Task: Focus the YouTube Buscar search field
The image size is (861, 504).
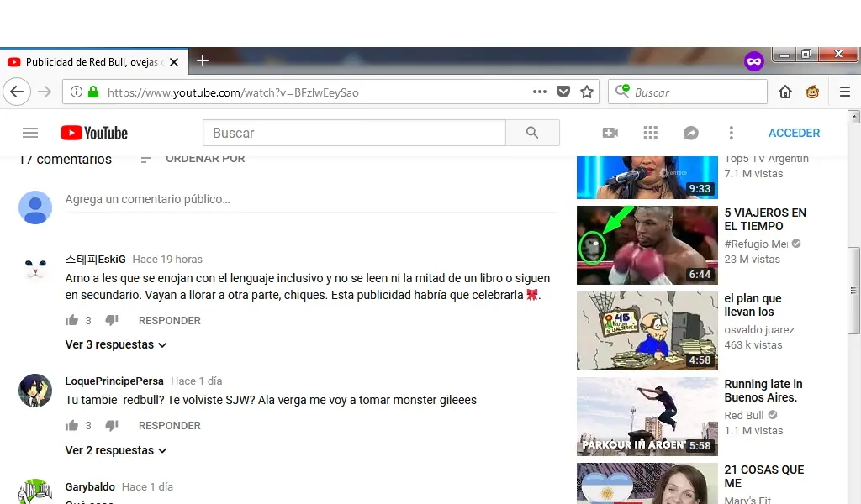Action: pos(354,133)
